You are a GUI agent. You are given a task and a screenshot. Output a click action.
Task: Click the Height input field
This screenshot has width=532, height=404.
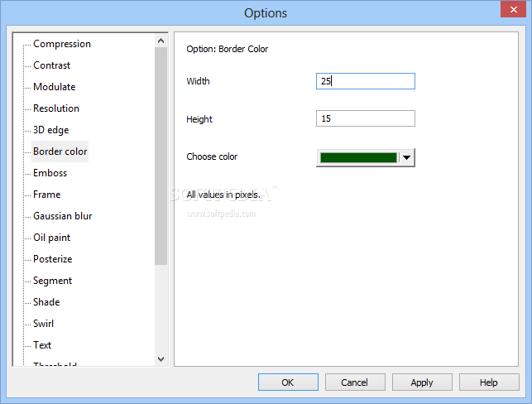tap(365, 119)
